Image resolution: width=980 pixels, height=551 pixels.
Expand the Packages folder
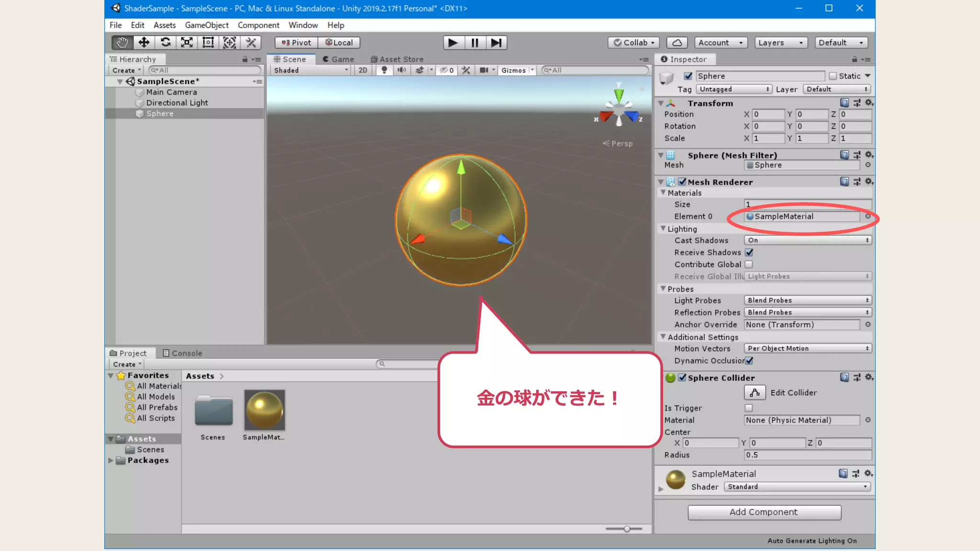click(x=111, y=460)
